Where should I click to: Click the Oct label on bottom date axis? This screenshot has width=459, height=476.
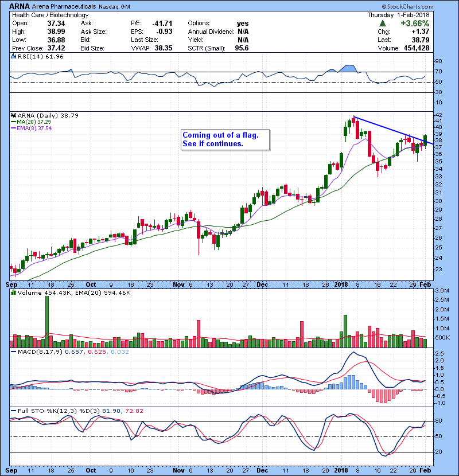91,470
